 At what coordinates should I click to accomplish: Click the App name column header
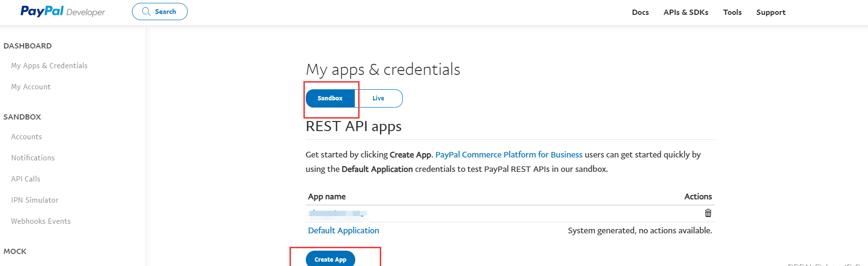(x=327, y=197)
